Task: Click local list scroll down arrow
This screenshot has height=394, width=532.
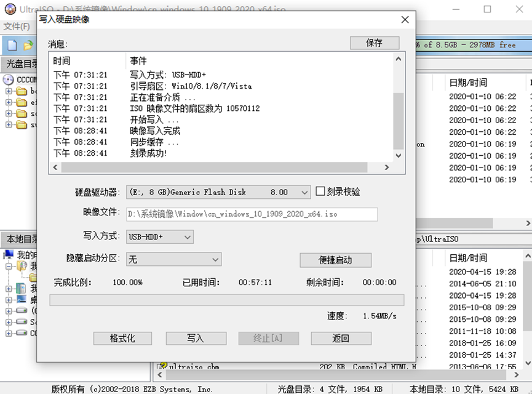Action: tap(528, 363)
